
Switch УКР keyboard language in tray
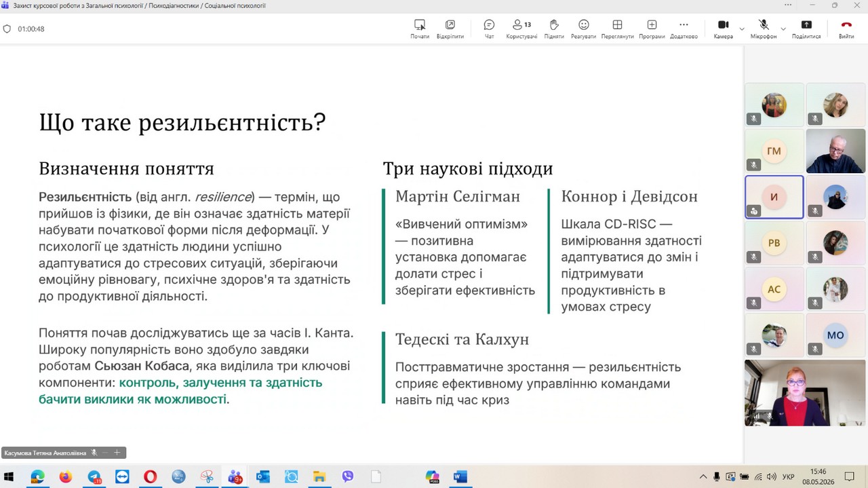coord(789,476)
